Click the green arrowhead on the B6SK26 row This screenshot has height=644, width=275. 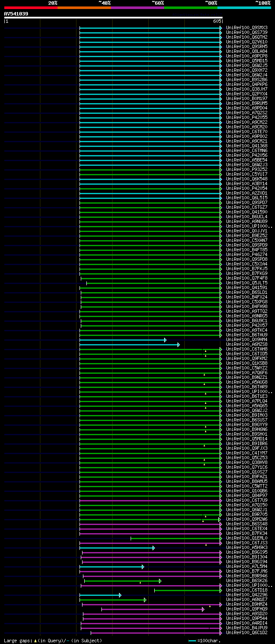pyautogui.click(x=160, y=581)
